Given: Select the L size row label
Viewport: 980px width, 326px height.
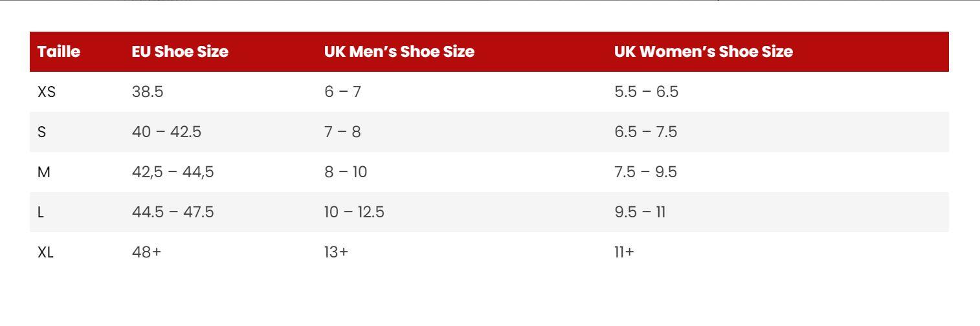Looking at the screenshot, I should 41,212.
